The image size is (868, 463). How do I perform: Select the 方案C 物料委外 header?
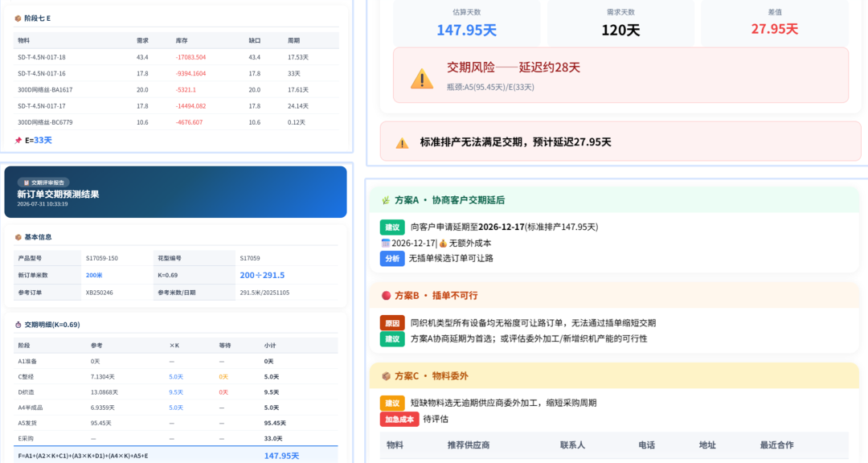pyautogui.click(x=614, y=376)
